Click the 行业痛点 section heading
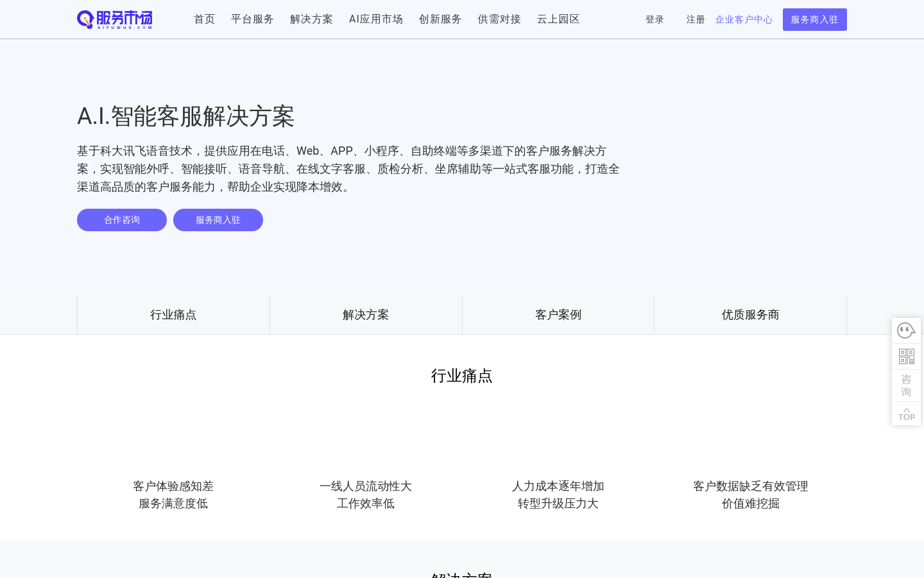 point(462,376)
